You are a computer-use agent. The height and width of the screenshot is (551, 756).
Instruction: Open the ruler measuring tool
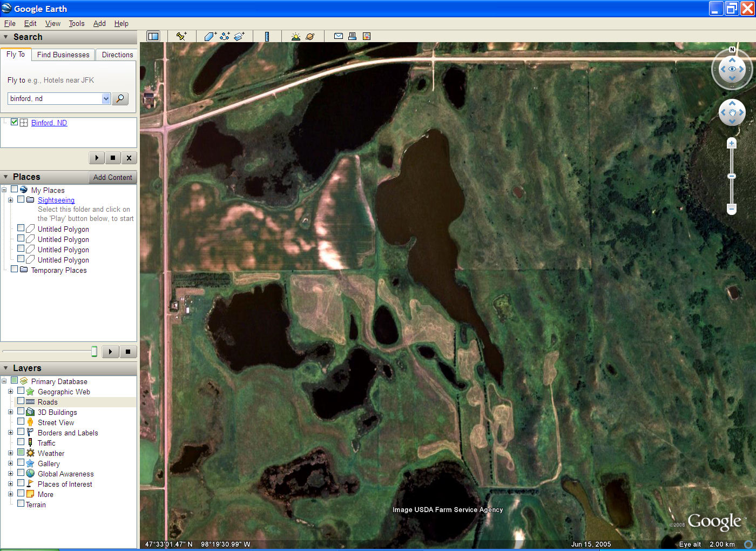[267, 36]
